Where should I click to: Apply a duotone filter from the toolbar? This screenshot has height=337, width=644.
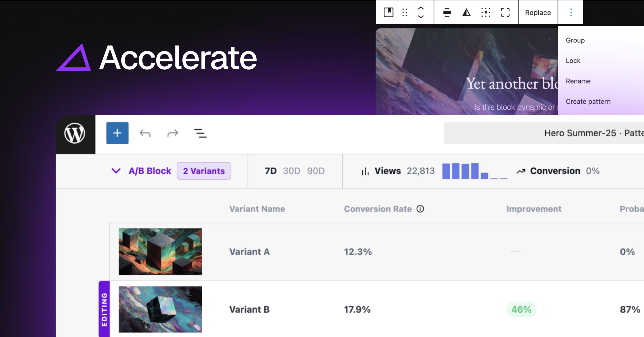coord(467,12)
